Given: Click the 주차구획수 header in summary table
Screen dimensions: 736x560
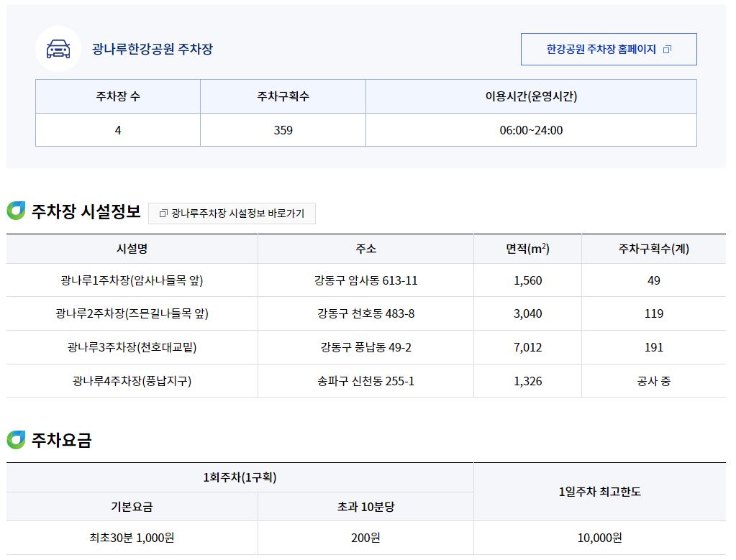Looking at the screenshot, I should click(283, 96).
